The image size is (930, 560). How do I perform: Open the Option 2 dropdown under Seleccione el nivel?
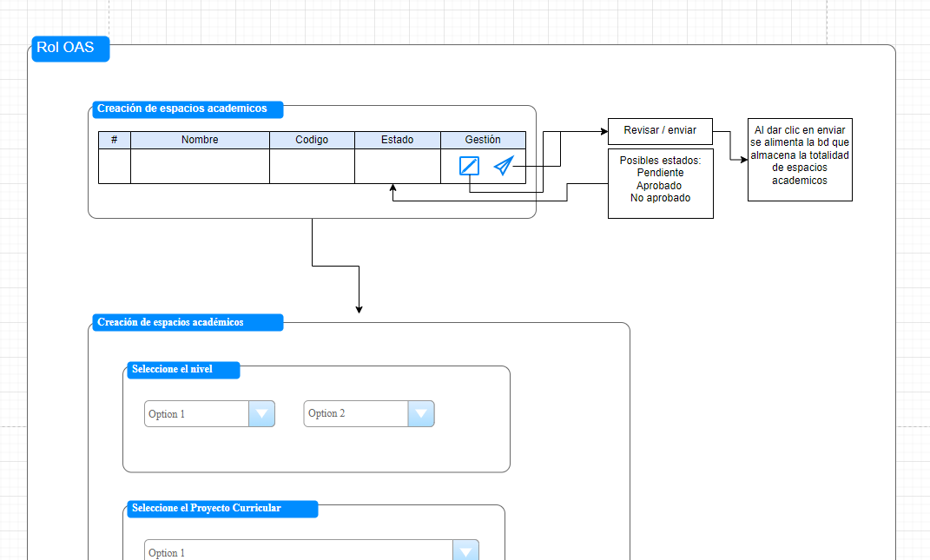click(x=420, y=413)
